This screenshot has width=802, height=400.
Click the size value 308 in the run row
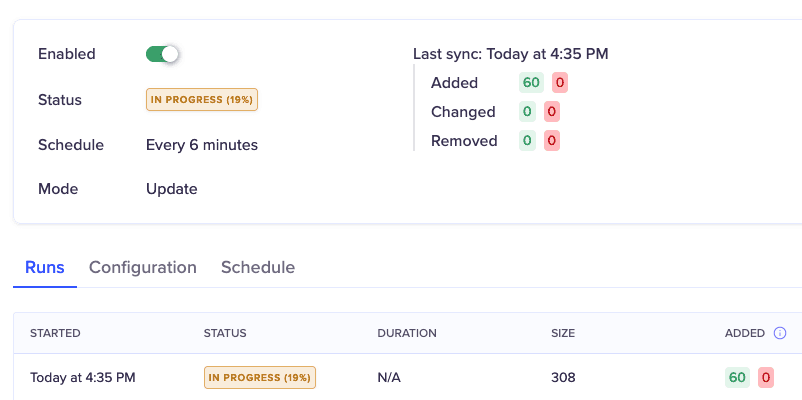[x=563, y=377]
